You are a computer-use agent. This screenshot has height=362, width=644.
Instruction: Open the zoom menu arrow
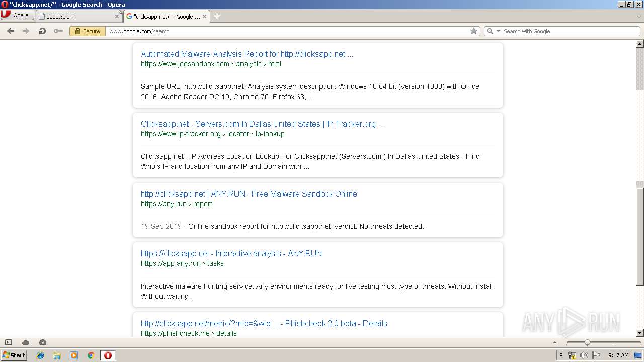[x=555, y=342]
